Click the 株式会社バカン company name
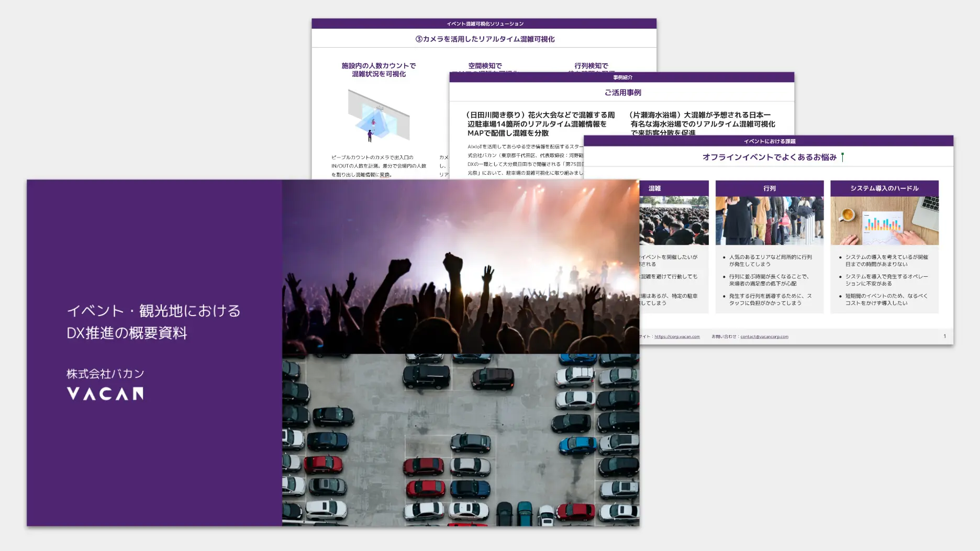Image resolution: width=980 pixels, height=551 pixels. tap(105, 374)
